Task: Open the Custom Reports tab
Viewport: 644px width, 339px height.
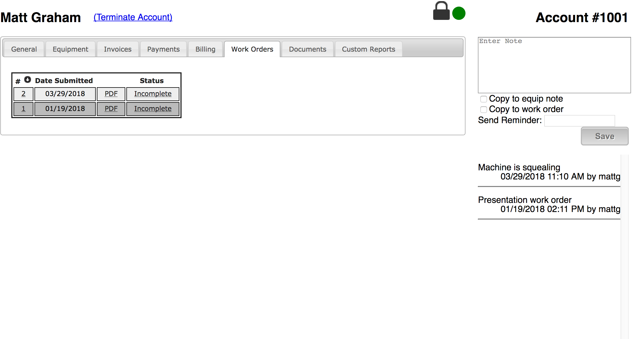Action: point(369,49)
